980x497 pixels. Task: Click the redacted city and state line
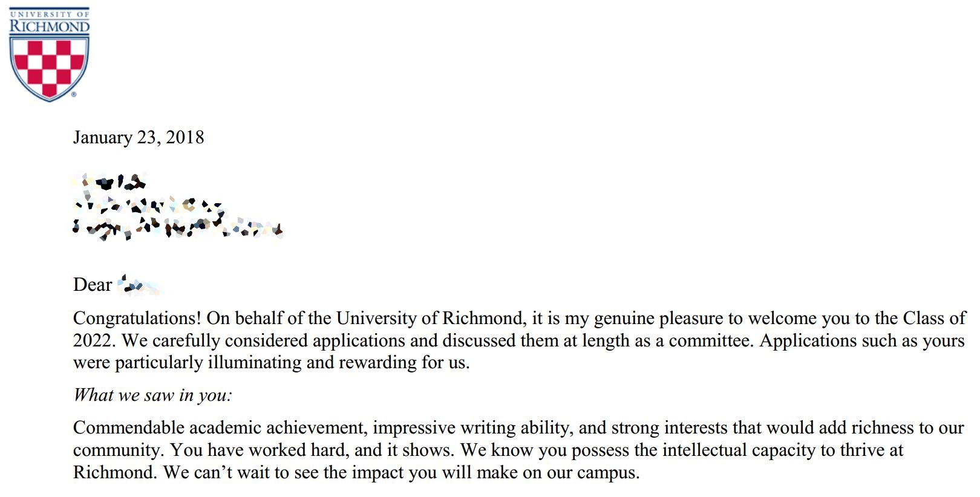pyautogui.click(x=177, y=229)
